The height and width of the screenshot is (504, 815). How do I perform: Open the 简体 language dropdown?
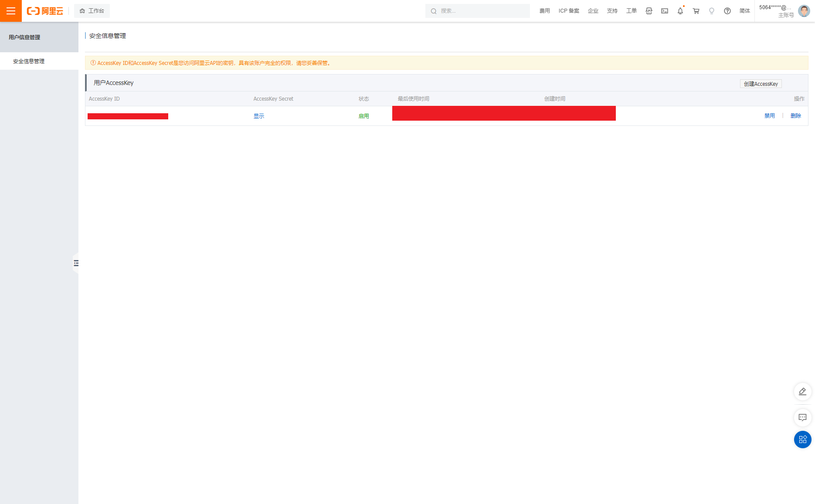point(745,11)
